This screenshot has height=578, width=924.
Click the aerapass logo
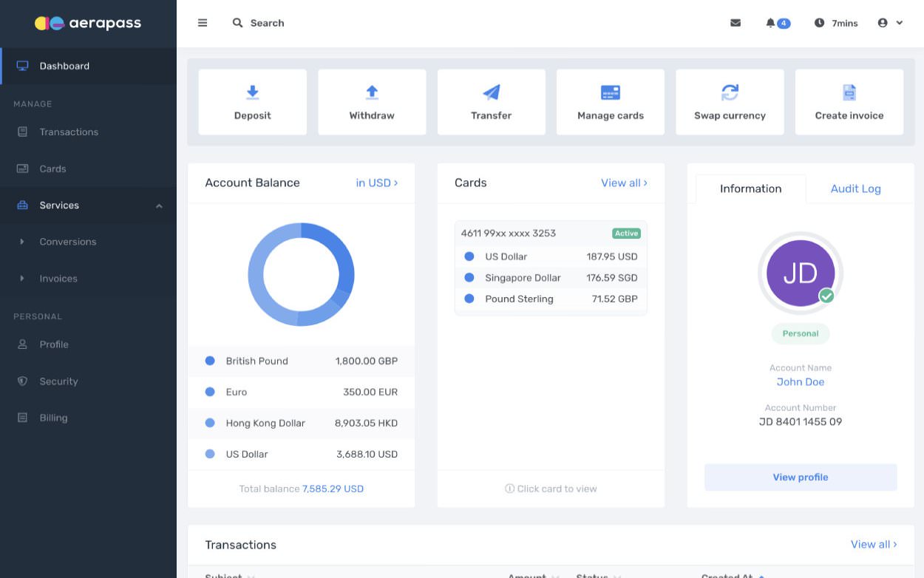[x=88, y=23]
